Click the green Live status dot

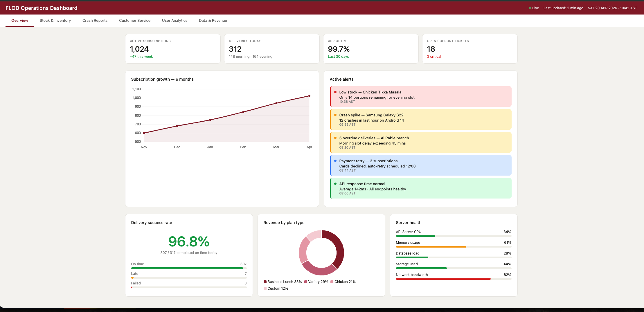click(530, 8)
